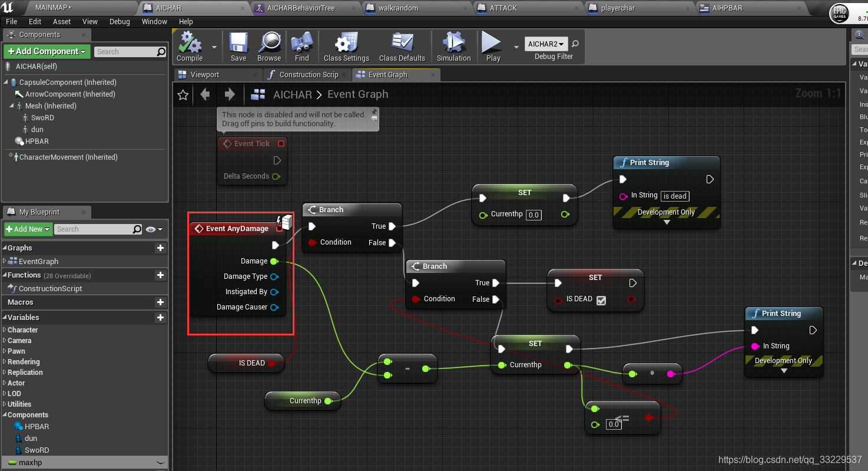Click the graph breadcrumb grid icon
The image size is (868, 471).
tap(258, 94)
